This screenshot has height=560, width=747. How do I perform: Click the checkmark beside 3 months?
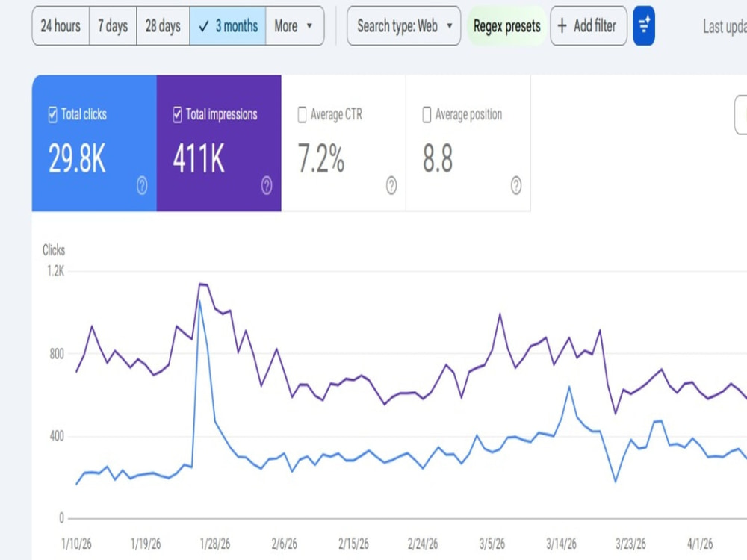[203, 27]
